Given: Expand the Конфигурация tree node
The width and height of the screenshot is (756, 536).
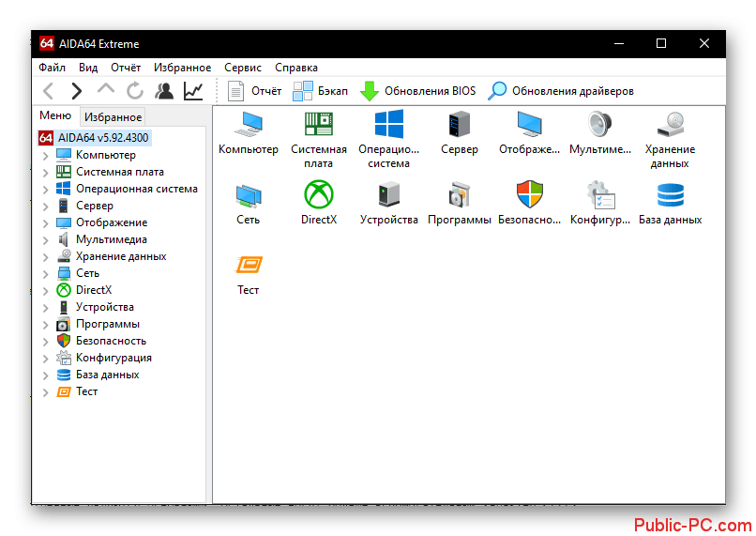Looking at the screenshot, I should tap(46, 359).
